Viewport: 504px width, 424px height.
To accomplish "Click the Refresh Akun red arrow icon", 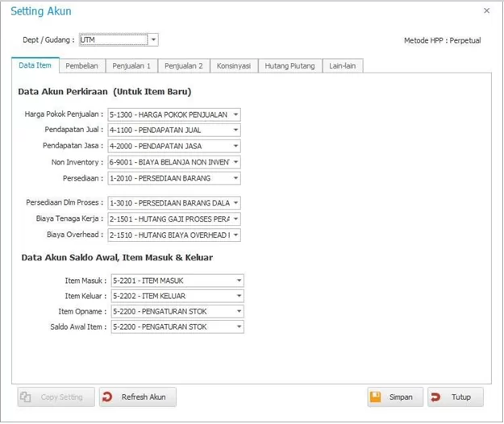I will coord(108,397).
